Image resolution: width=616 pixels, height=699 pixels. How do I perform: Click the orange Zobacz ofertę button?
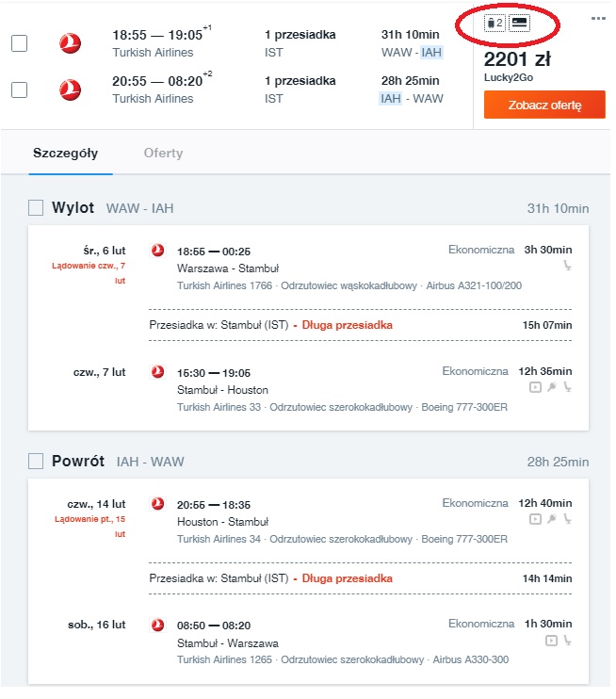(544, 105)
